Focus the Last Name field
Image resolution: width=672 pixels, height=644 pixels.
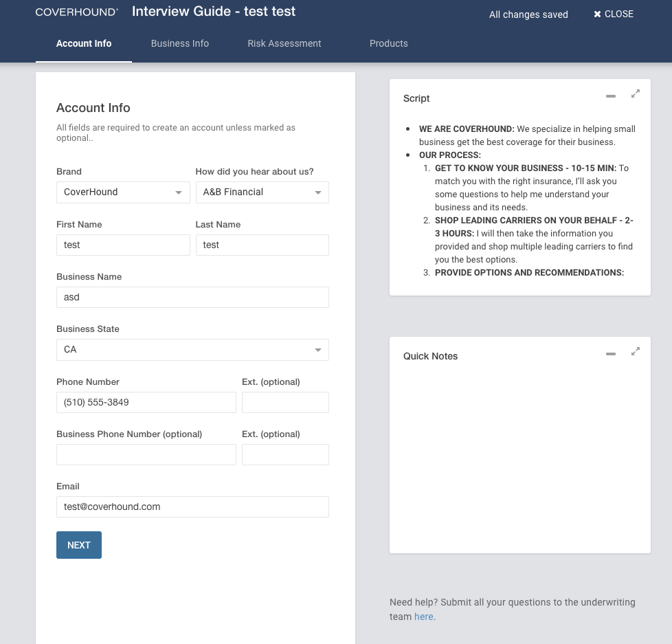[262, 245]
